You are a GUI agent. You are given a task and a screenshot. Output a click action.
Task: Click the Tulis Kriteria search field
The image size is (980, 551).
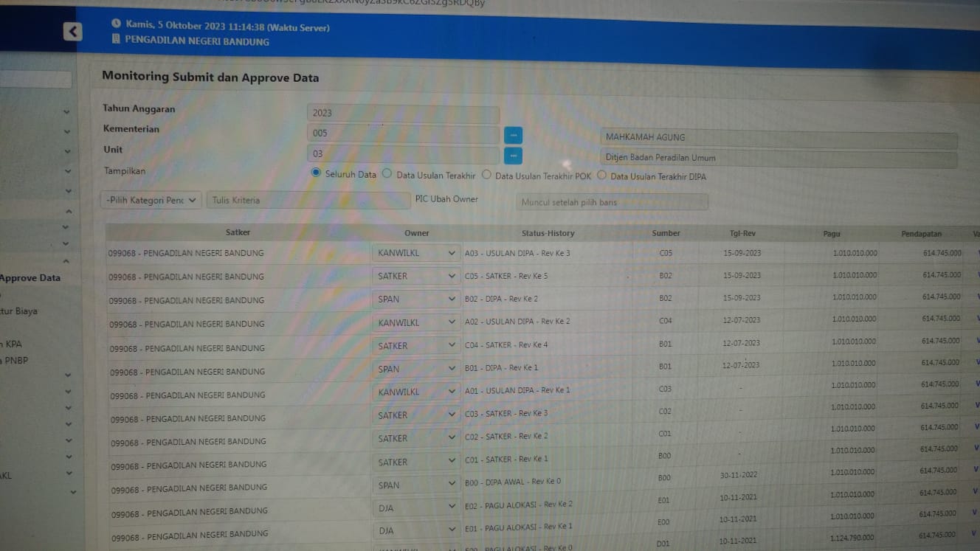tap(308, 200)
